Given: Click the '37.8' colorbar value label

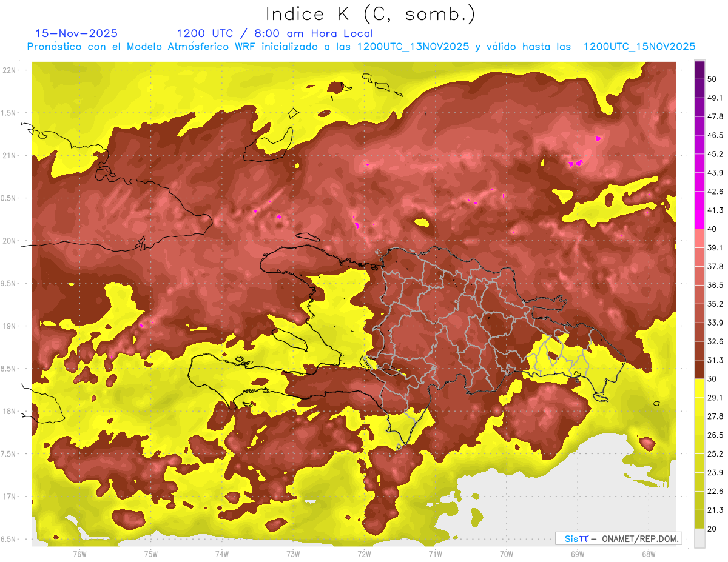Looking at the screenshot, I should point(715,267).
